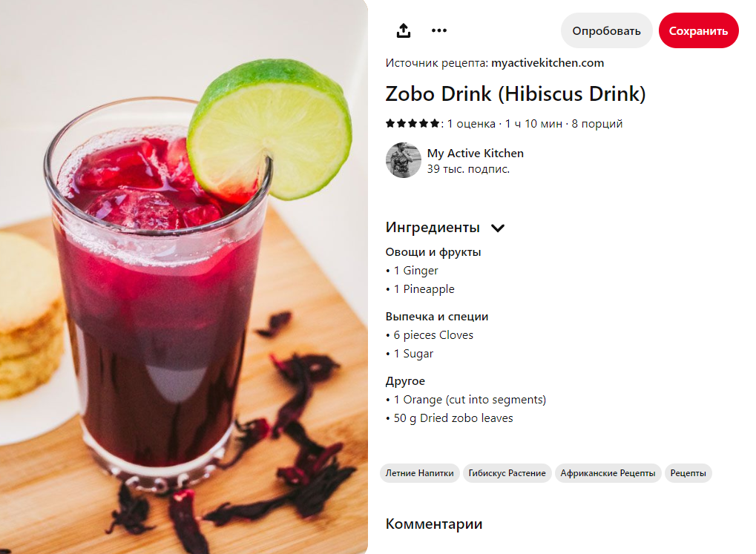The image size is (756, 554).
Task: Click the five-star rating icons
Action: tap(412, 123)
